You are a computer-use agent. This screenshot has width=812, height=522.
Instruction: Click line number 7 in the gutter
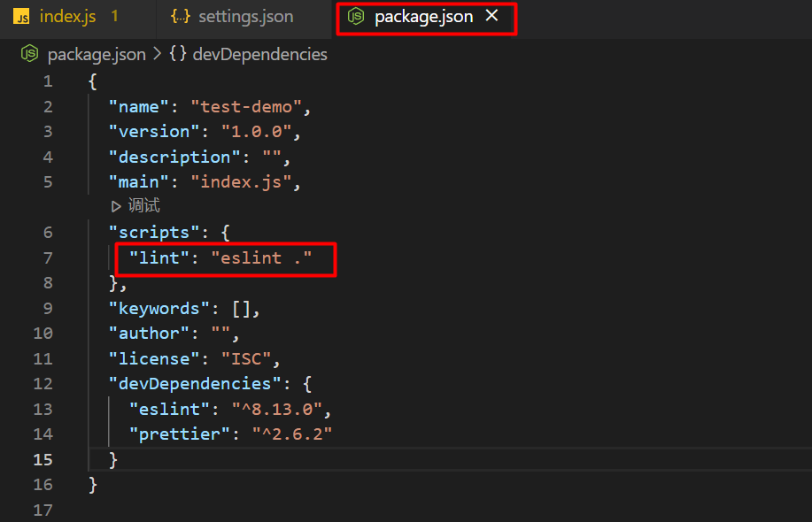click(47, 257)
